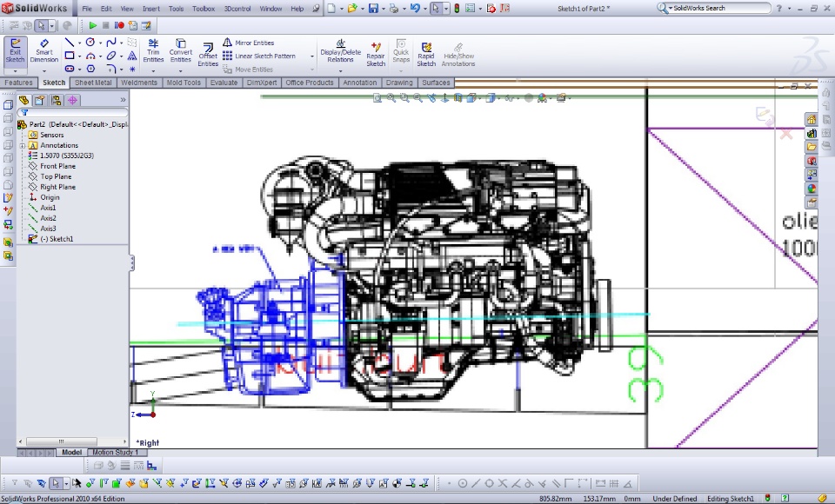Activate the Trim Entities tool

click(153, 50)
